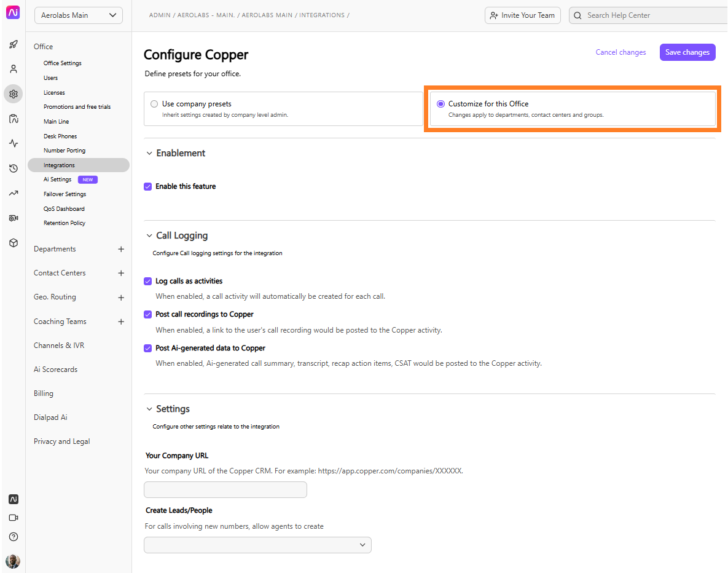Select the gear admin settings icon

click(x=14, y=94)
